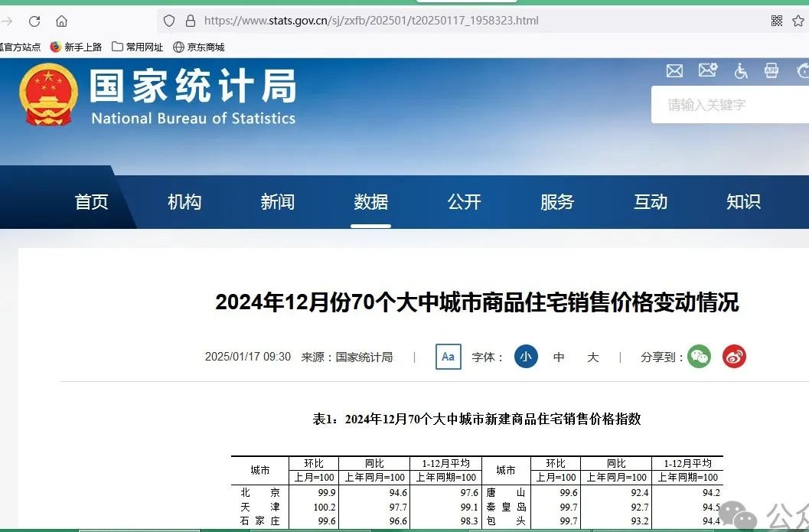
Task: Click the Aa font display control
Action: pos(448,357)
